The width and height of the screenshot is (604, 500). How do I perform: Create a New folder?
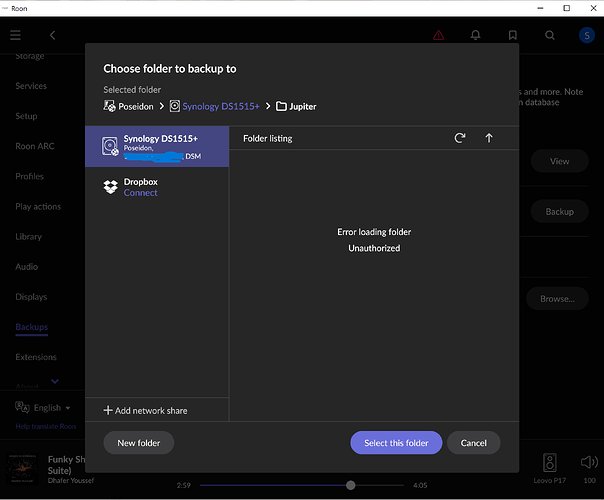click(x=139, y=443)
